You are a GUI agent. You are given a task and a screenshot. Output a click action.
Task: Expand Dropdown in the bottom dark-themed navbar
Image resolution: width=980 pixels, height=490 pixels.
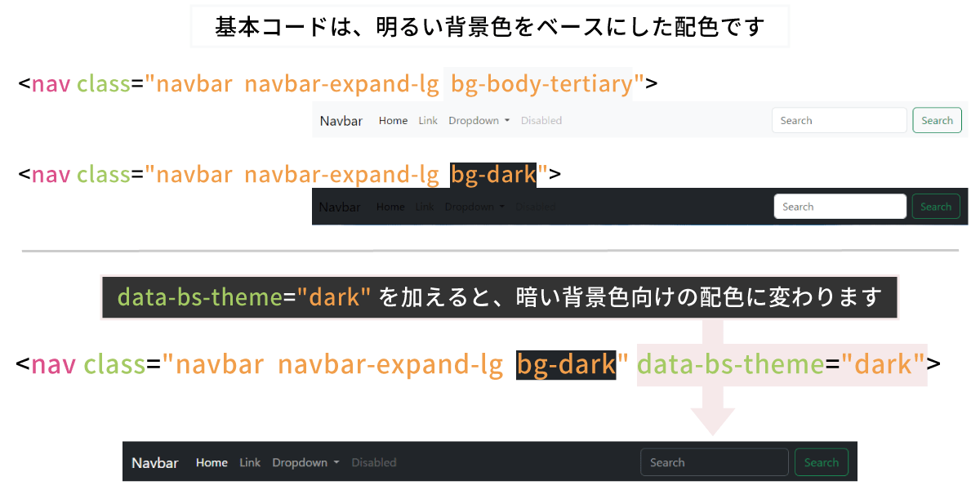click(x=305, y=463)
